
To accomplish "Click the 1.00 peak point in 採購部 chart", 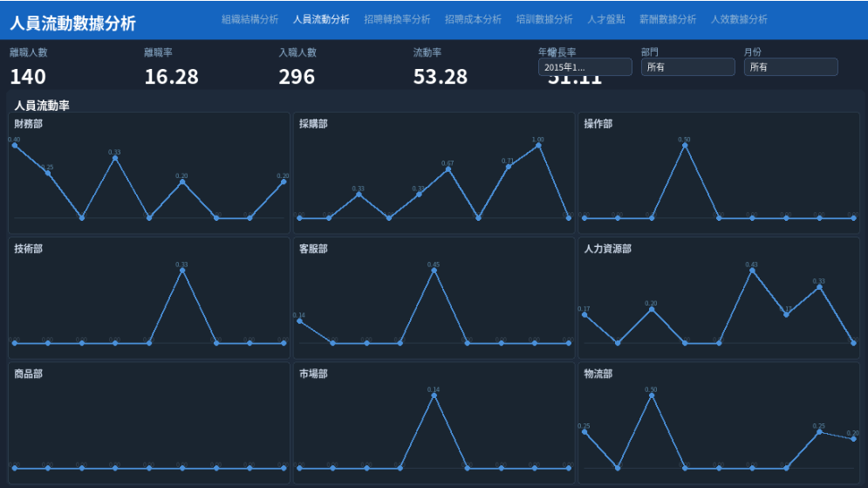I will click(538, 146).
